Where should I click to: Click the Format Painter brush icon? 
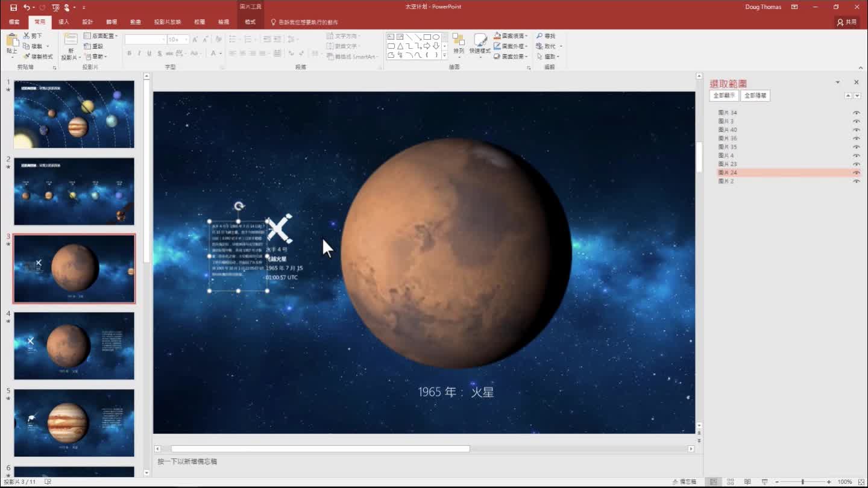click(x=27, y=57)
